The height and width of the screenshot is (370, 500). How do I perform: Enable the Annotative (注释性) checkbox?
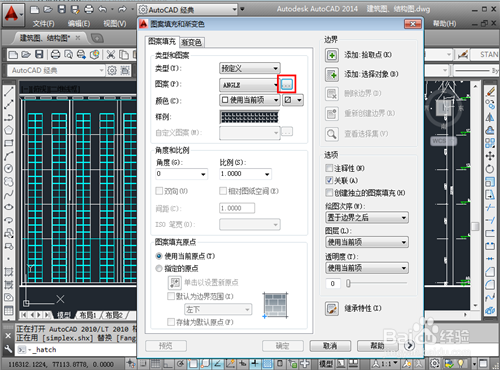pos(329,168)
